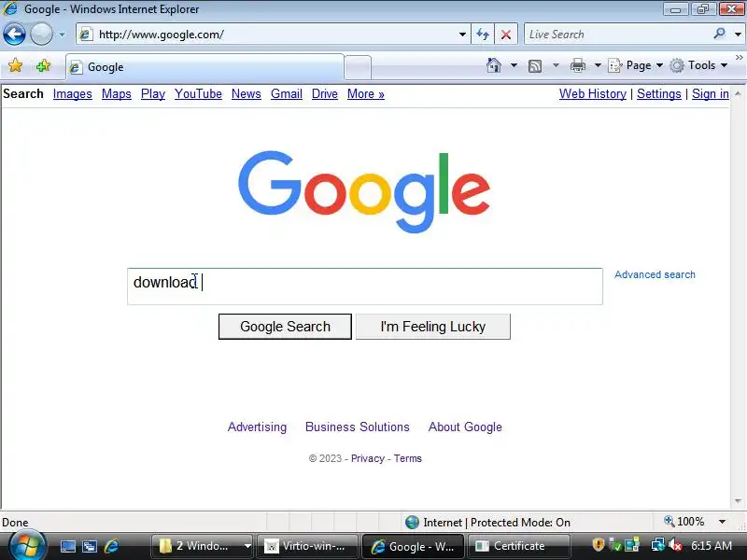Open the Business Solutions link
Image resolution: width=747 pixels, height=560 pixels.
pos(358,427)
